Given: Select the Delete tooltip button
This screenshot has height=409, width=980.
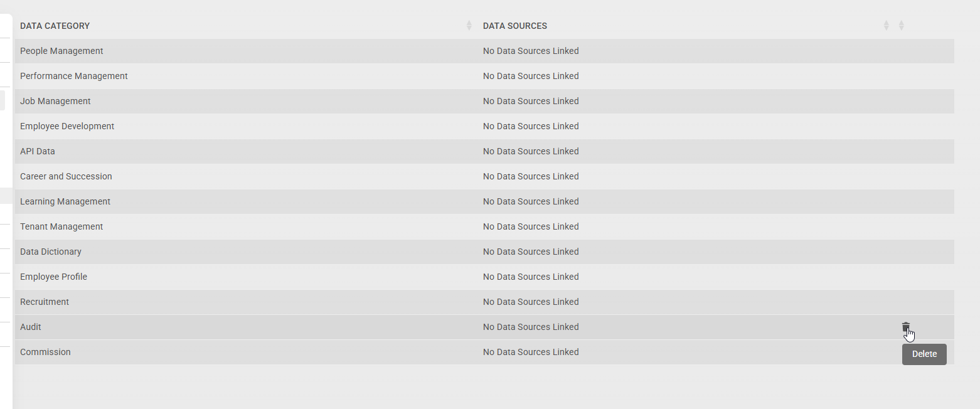Looking at the screenshot, I should coord(924,354).
